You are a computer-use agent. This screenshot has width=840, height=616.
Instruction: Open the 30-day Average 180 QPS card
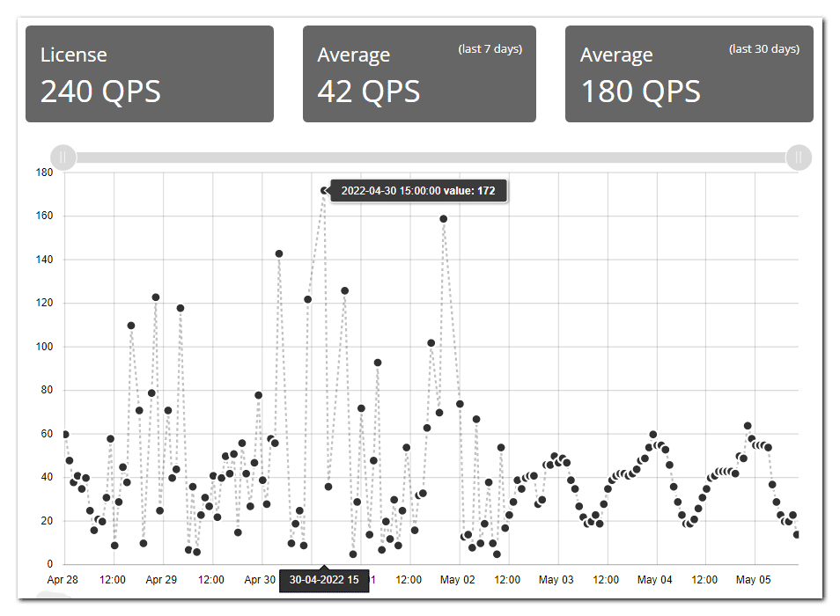(x=689, y=74)
